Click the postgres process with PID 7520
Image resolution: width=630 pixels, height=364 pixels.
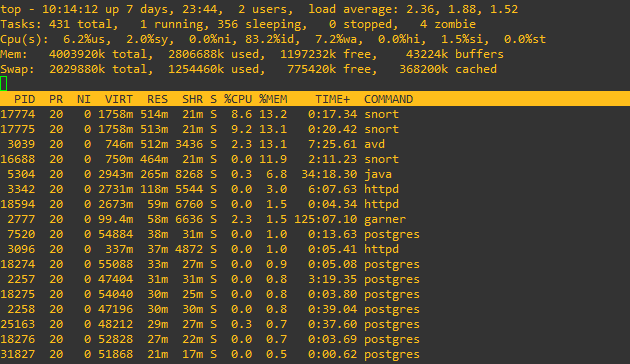[210, 234]
